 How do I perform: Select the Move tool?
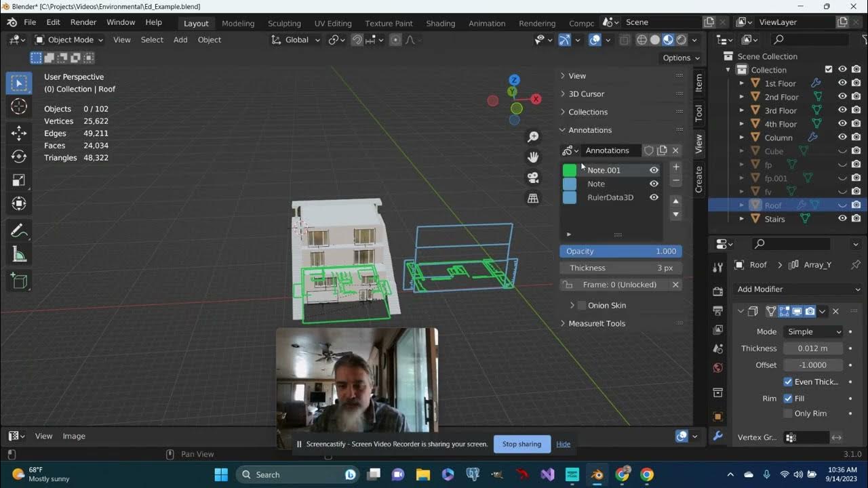[x=19, y=134]
